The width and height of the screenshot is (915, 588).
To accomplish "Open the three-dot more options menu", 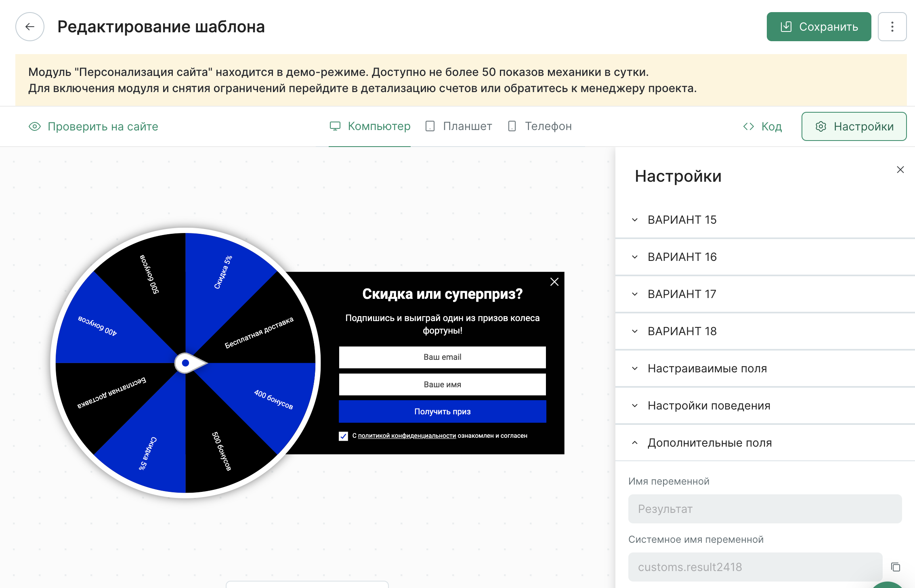I will (892, 27).
